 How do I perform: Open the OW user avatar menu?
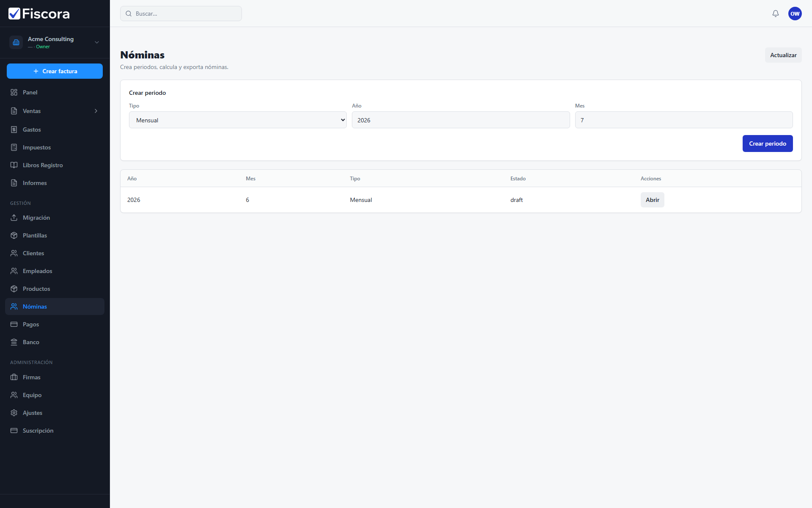click(795, 14)
